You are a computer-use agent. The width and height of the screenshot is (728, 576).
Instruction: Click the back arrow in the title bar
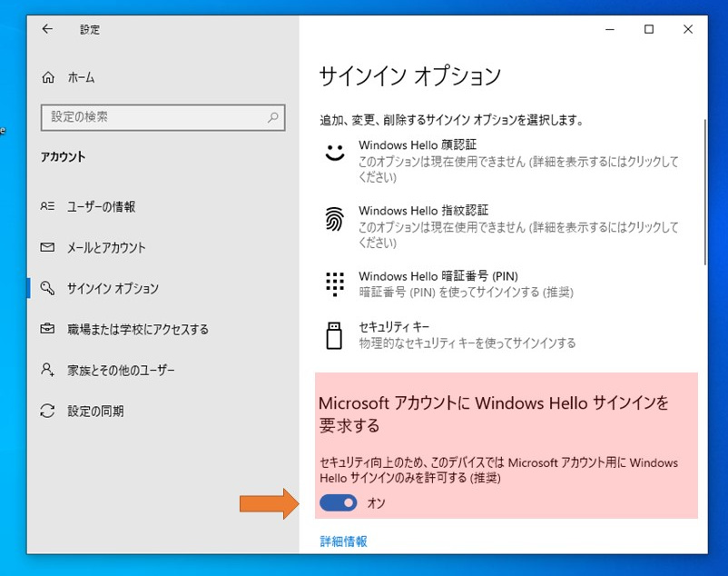[x=47, y=29]
